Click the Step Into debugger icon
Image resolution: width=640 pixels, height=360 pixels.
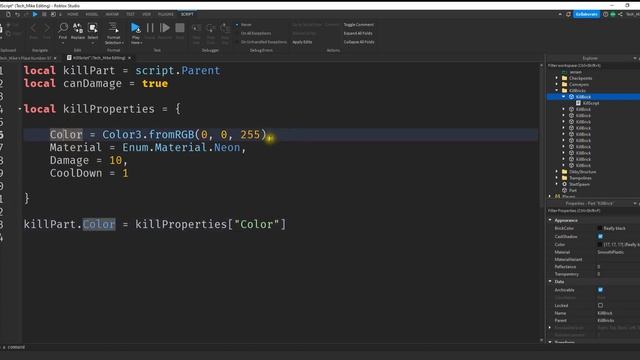pyautogui.click(x=196, y=28)
